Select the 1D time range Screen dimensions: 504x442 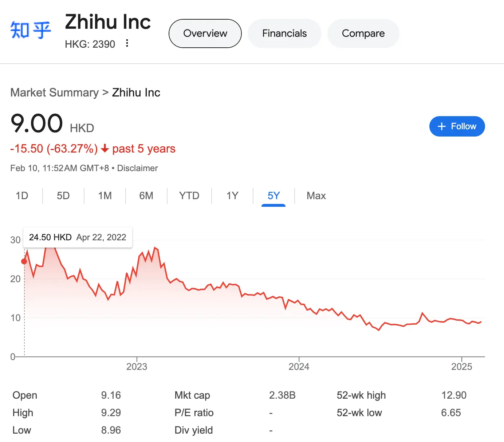coord(22,196)
